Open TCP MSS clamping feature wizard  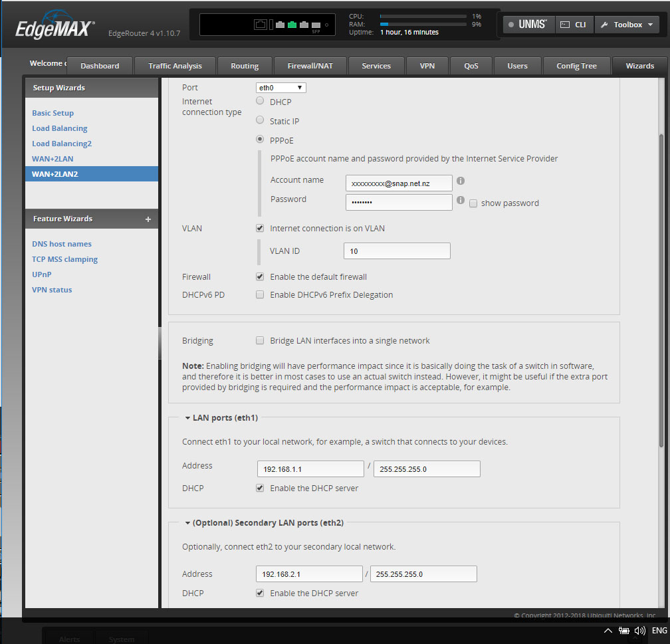click(65, 259)
